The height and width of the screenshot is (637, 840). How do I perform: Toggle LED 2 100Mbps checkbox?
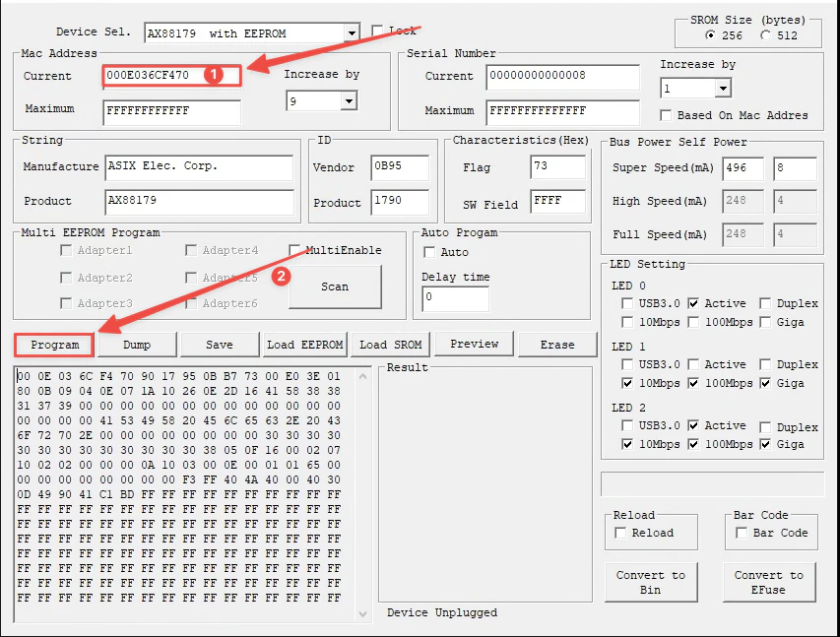[x=693, y=444]
